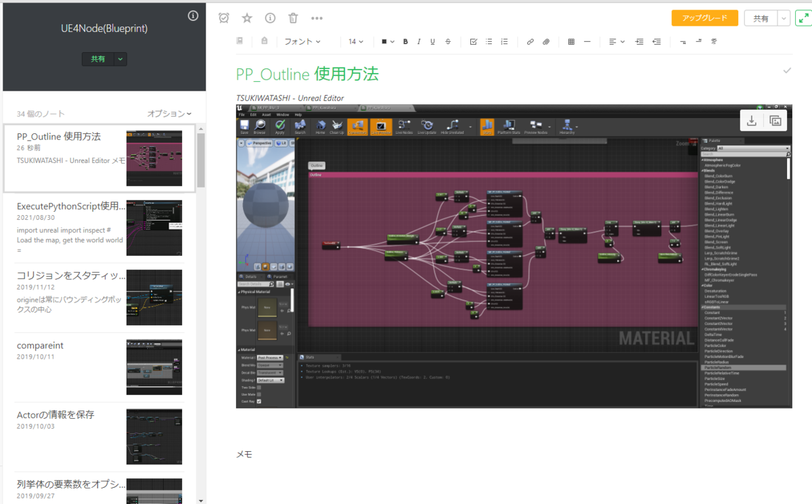This screenshot has width=812, height=504.
Task: Decrease indent of the paragraph
Action: 656,42
